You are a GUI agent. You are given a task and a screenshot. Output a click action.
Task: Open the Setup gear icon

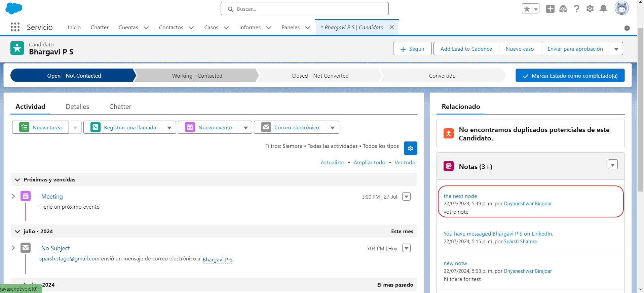tap(590, 9)
